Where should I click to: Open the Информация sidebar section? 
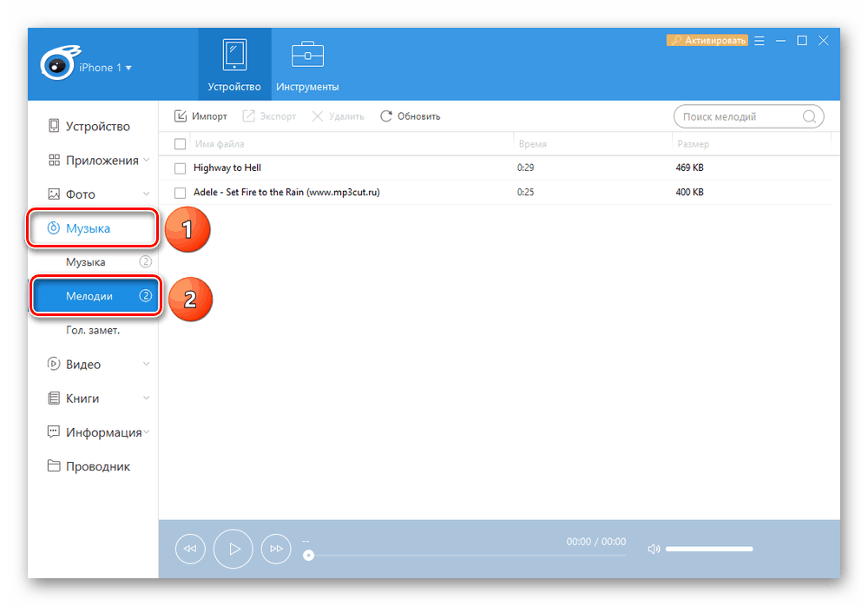pos(93,432)
